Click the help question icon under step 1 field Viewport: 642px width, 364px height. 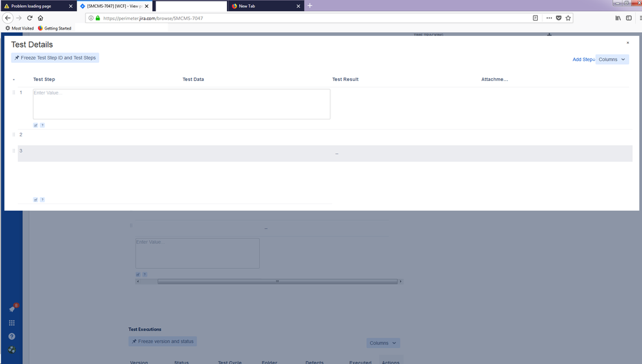[x=42, y=125]
